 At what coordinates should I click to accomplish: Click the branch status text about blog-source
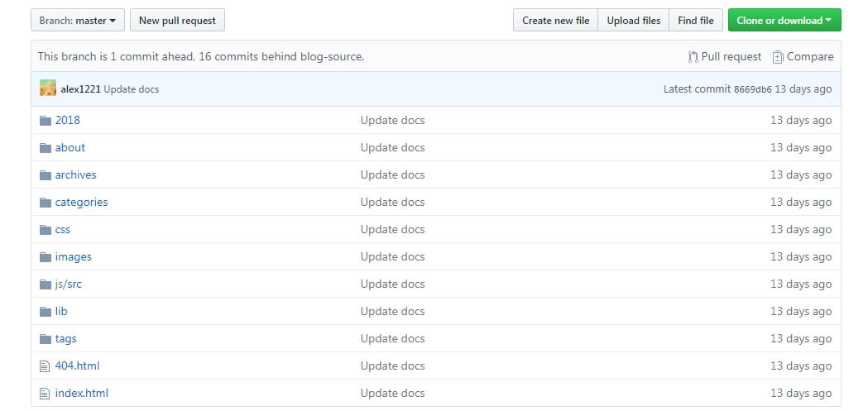tap(201, 56)
